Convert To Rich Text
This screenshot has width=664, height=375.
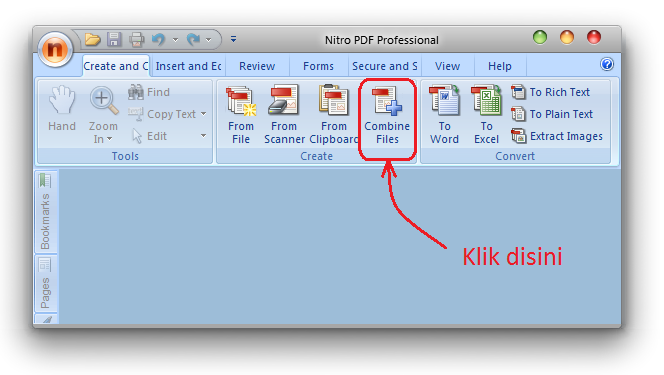tap(551, 92)
